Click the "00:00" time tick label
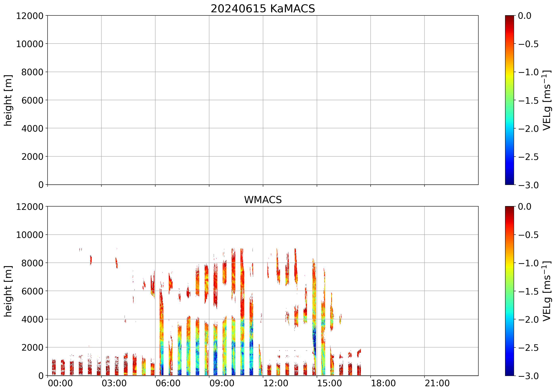Viewport: 557px width, 392px height. point(60,383)
